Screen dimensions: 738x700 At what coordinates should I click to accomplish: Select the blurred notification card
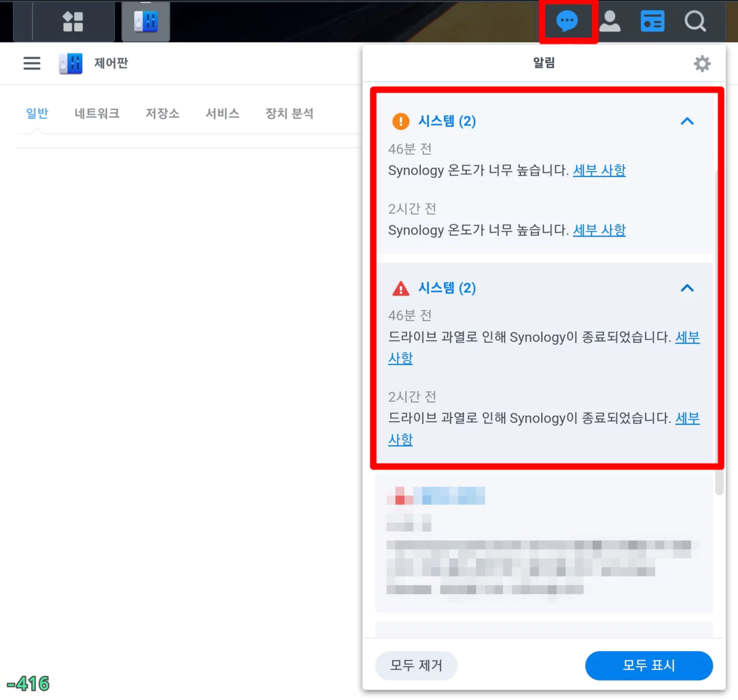(x=544, y=543)
